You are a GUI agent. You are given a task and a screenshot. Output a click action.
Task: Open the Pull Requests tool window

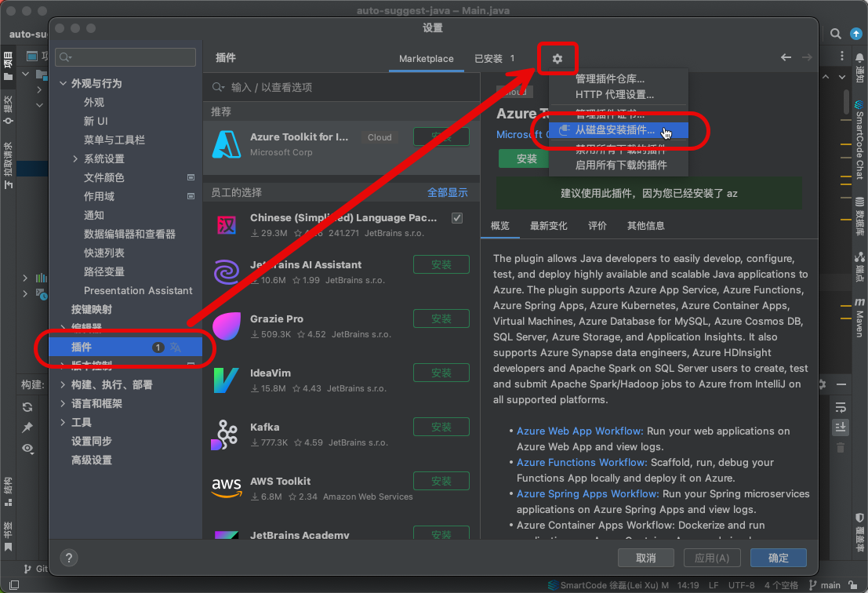tap(9, 165)
